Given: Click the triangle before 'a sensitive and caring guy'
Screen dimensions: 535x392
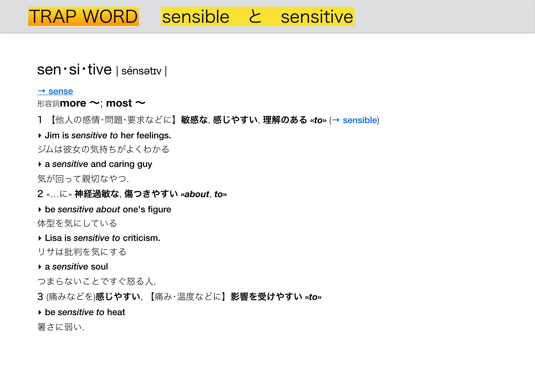Looking at the screenshot, I should [x=40, y=164].
